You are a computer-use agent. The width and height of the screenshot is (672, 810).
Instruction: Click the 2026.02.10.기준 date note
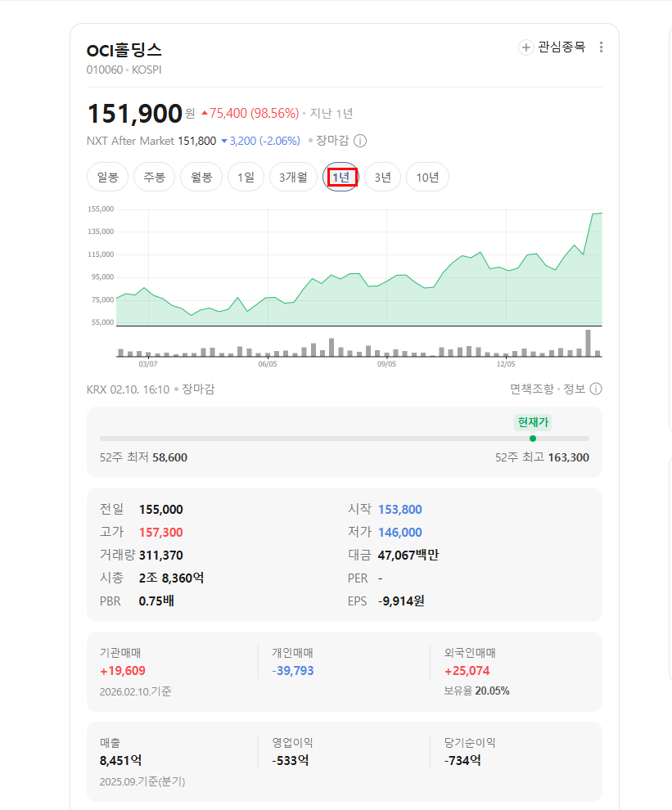pyautogui.click(x=135, y=691)
